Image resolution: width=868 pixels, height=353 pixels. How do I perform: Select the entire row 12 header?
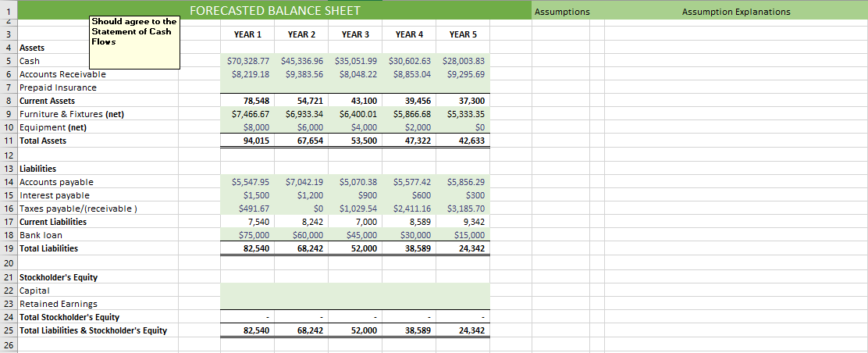(x=9, y=155)
